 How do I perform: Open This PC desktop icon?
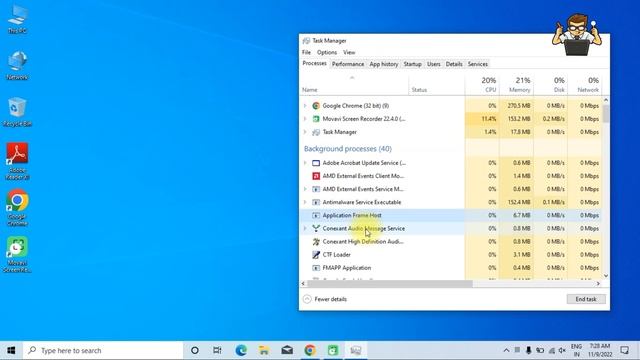click(18, 19)
